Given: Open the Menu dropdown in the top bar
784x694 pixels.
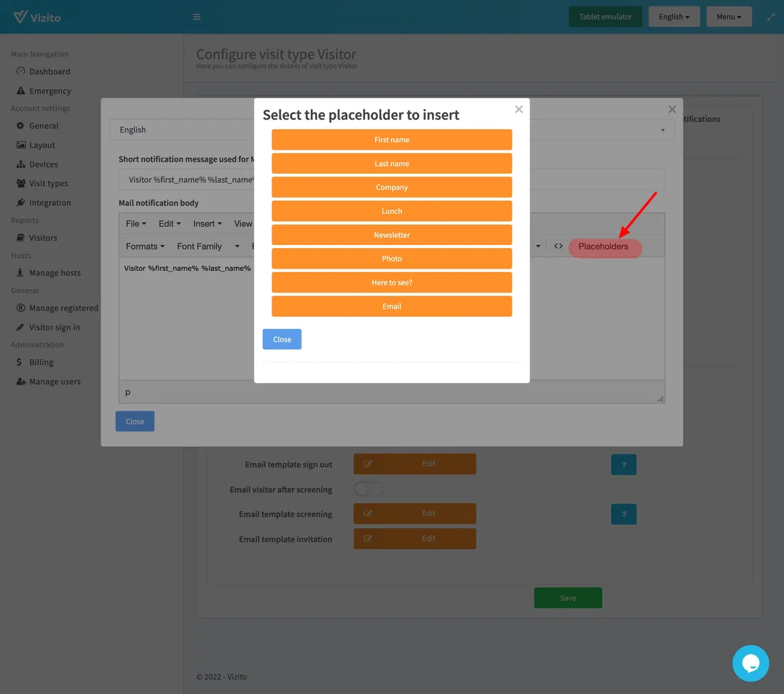Looking at the screenshot, I should [729, 16].
